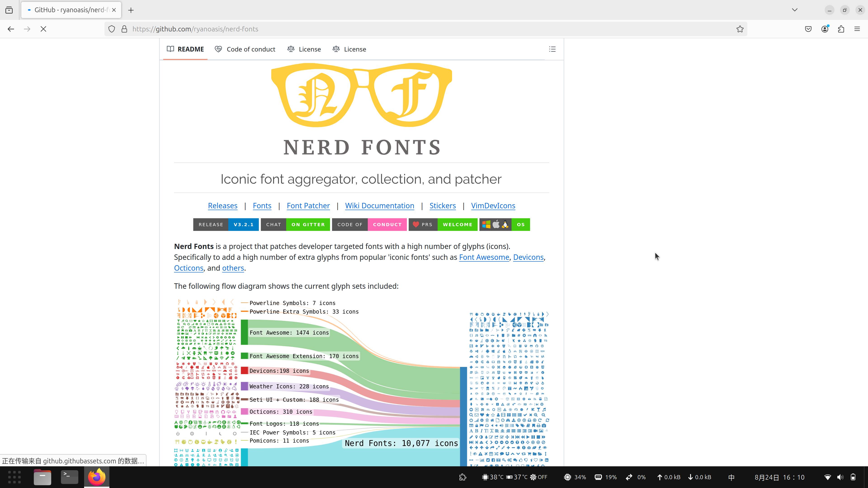Select the Code of conduct tab

click(x=245, y=49)
